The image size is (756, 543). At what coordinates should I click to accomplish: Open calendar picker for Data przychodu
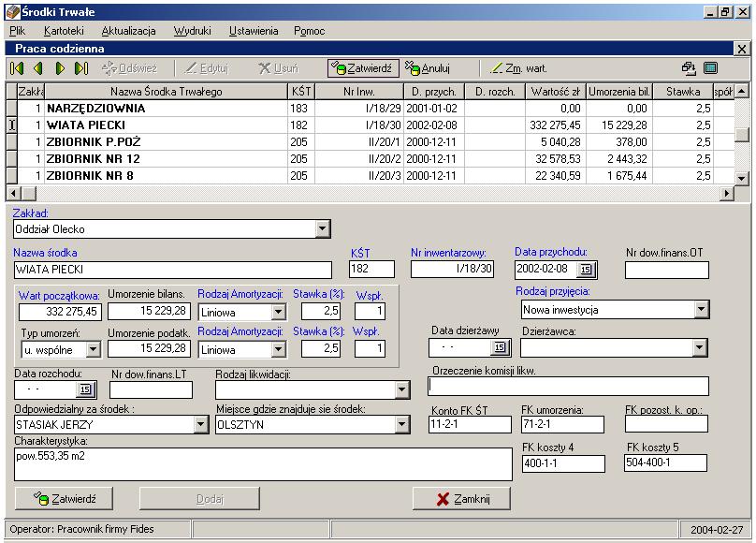pos(587,270)
